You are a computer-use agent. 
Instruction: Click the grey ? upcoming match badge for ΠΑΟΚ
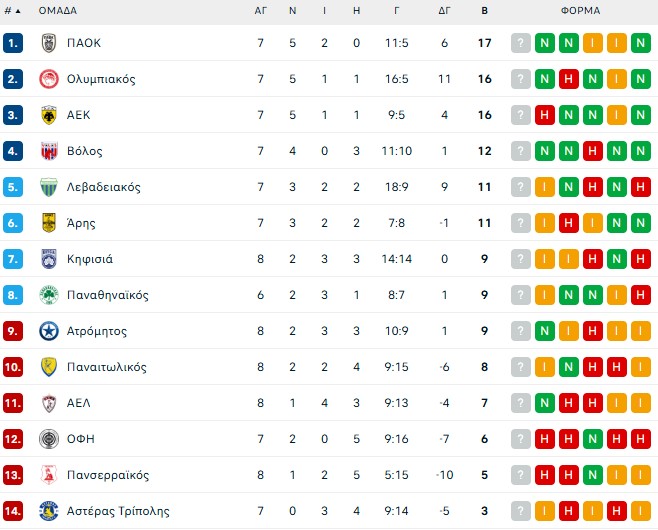[x=520, y=43]
